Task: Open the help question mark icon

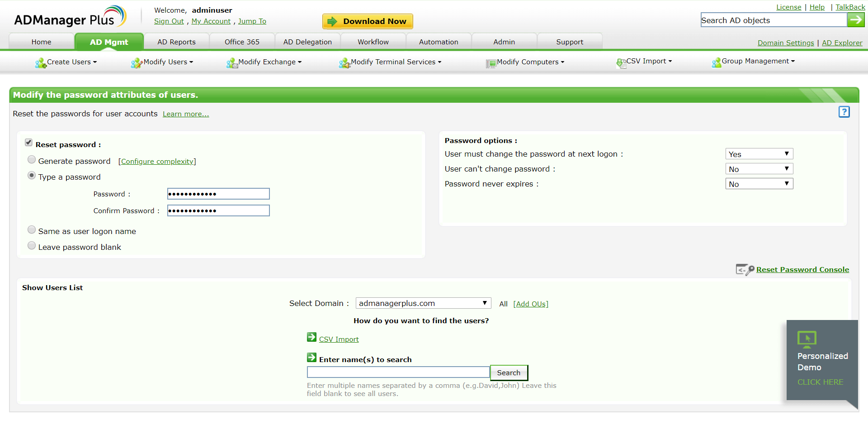Action: 844,112
